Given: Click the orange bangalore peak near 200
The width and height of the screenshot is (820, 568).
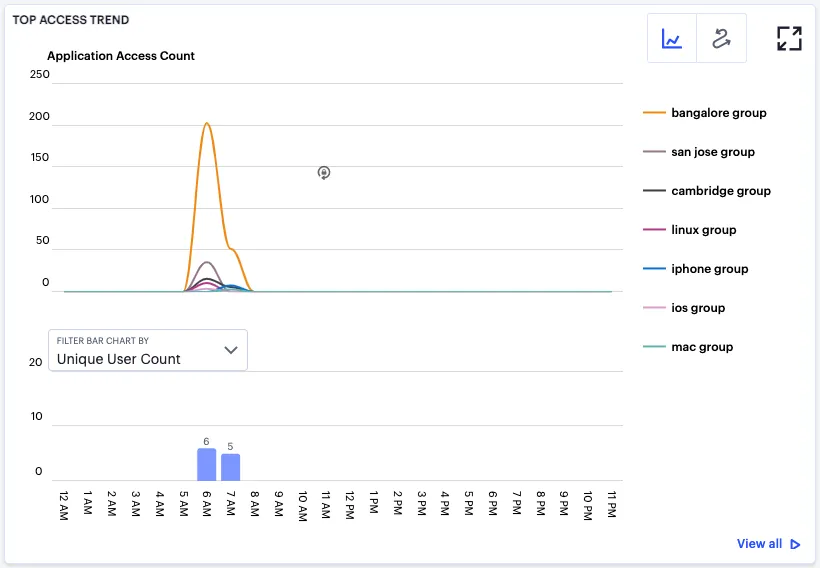Looking at the screenshot, I should coord(207,123).
